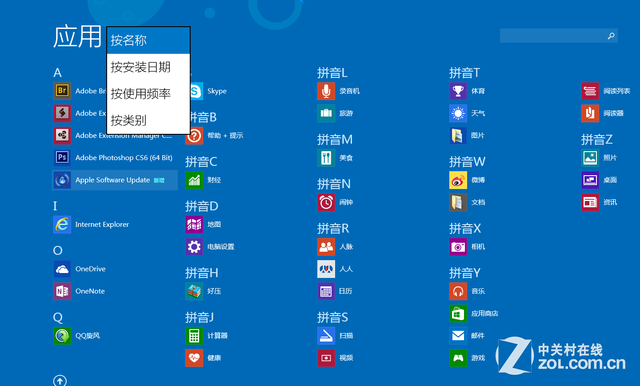Image resolution: width=640 pixels, height=386 pixels.
Task: Open the QQ旋风 app
Action: click(x=77, y=335)
